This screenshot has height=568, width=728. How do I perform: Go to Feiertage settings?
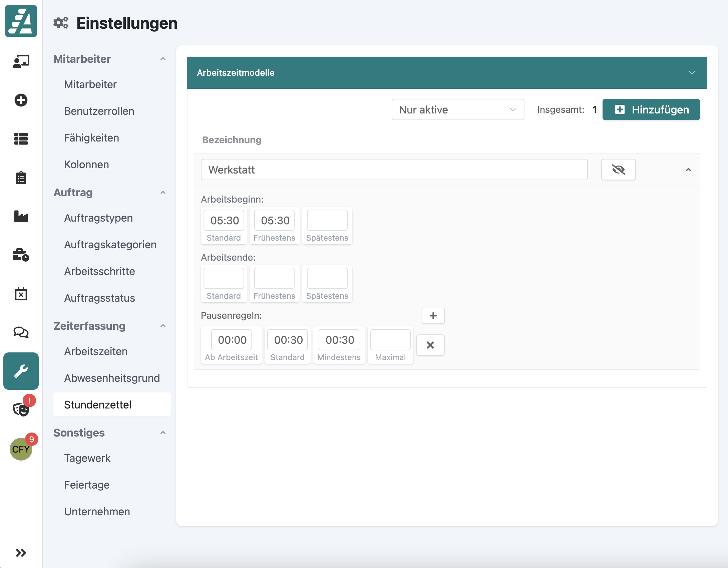(87, 485)
